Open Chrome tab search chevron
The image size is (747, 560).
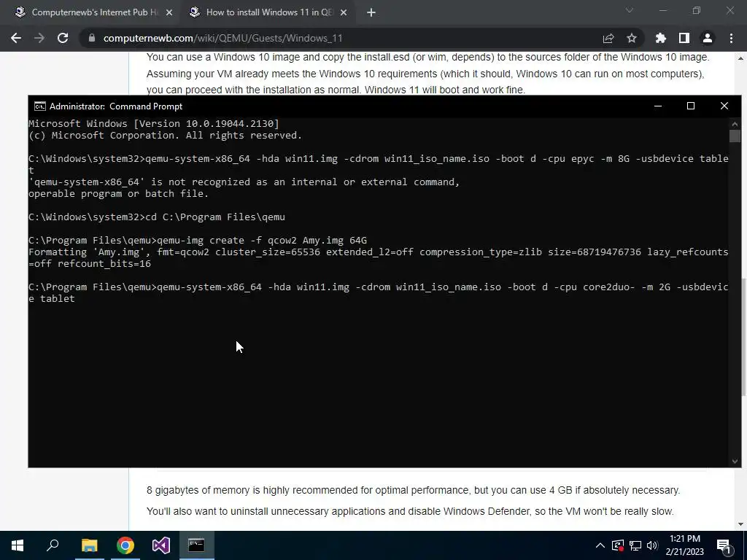[630, 10]
